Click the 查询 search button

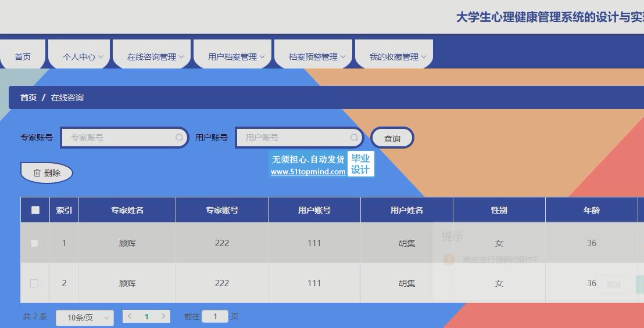tap(392, 138)
